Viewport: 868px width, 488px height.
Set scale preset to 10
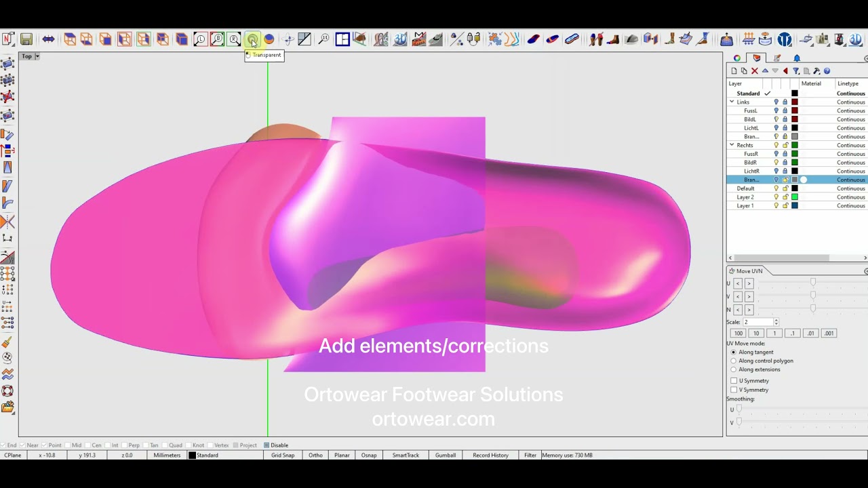(756, 333)
